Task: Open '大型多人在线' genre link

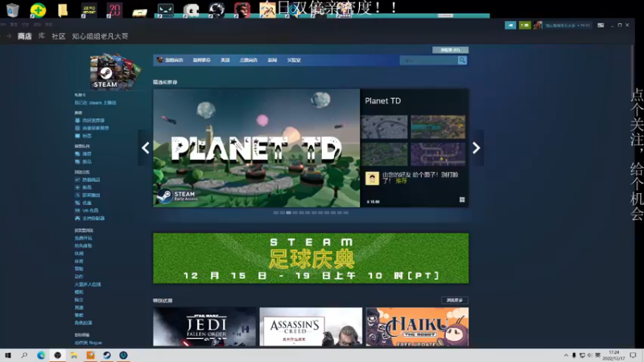Action: 88,285
